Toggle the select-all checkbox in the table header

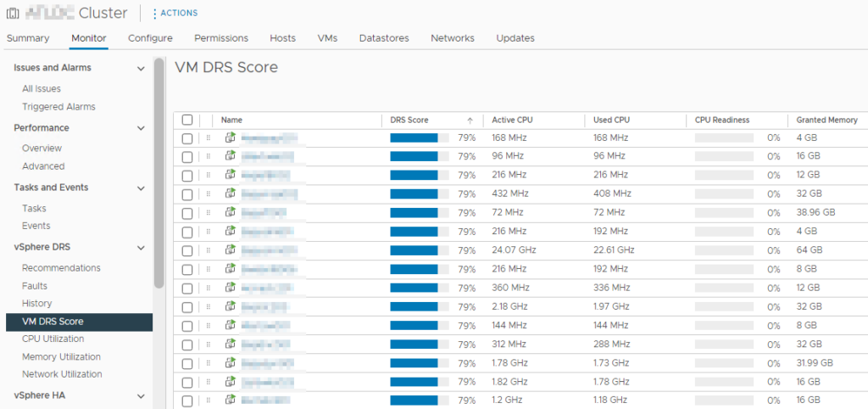click(187, 120)
